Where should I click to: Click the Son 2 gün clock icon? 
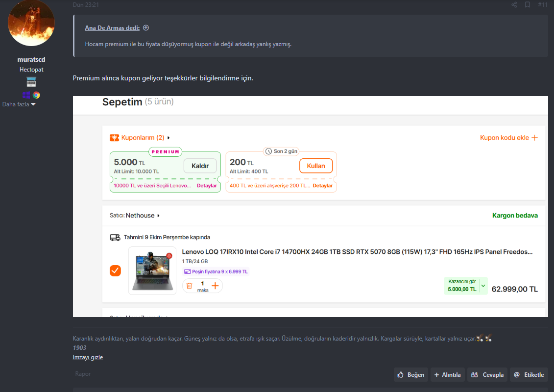click(268, 151)
